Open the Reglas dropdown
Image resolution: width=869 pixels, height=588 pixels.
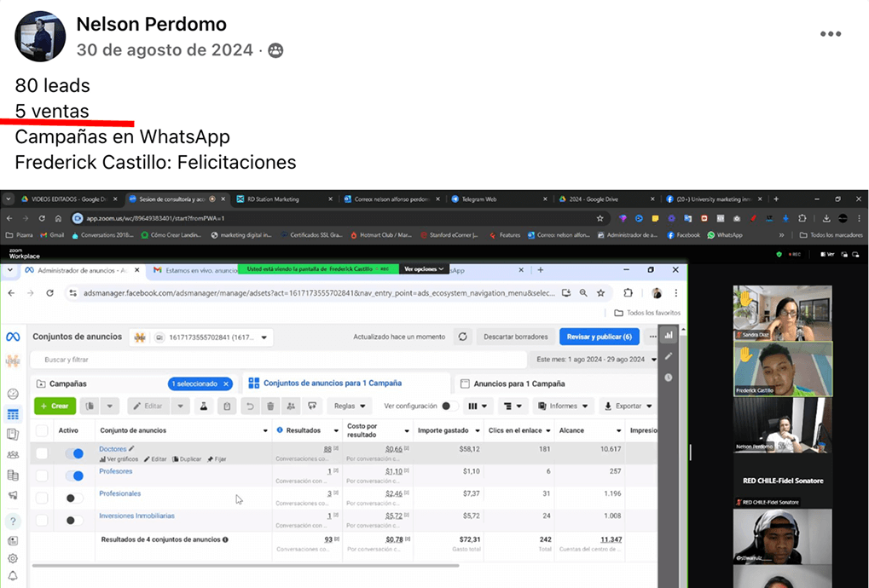[350, 406]
